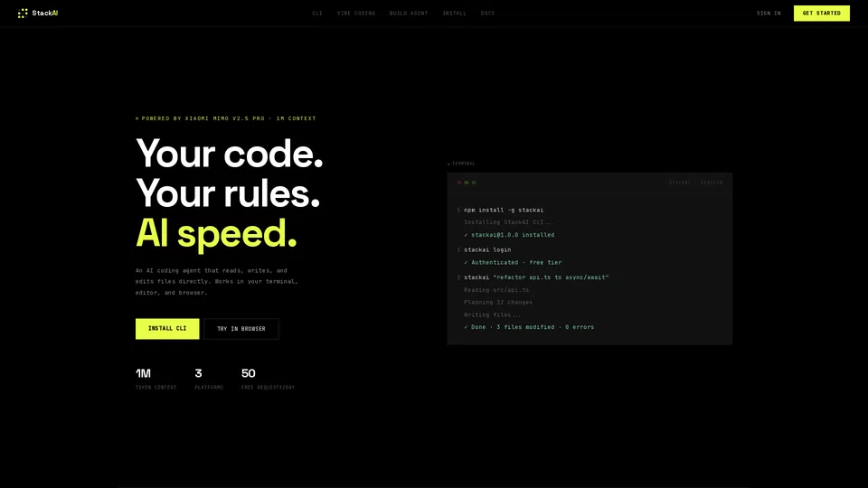Click the 3 platforms stat
The width and height of the screenshot is (868, 488).
(209, 380)
